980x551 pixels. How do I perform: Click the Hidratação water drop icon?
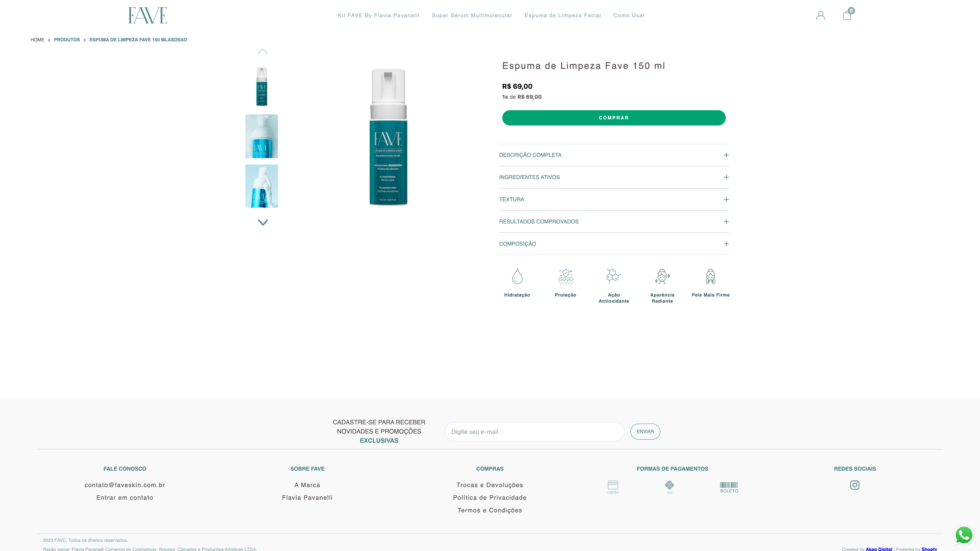517,276
